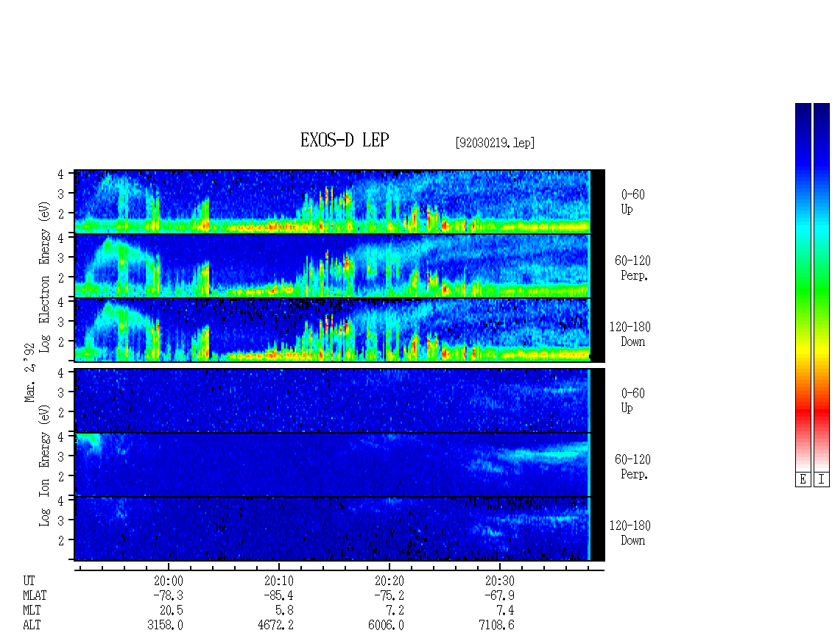Click the Mar. 2,'92 date label

(29, 373)
